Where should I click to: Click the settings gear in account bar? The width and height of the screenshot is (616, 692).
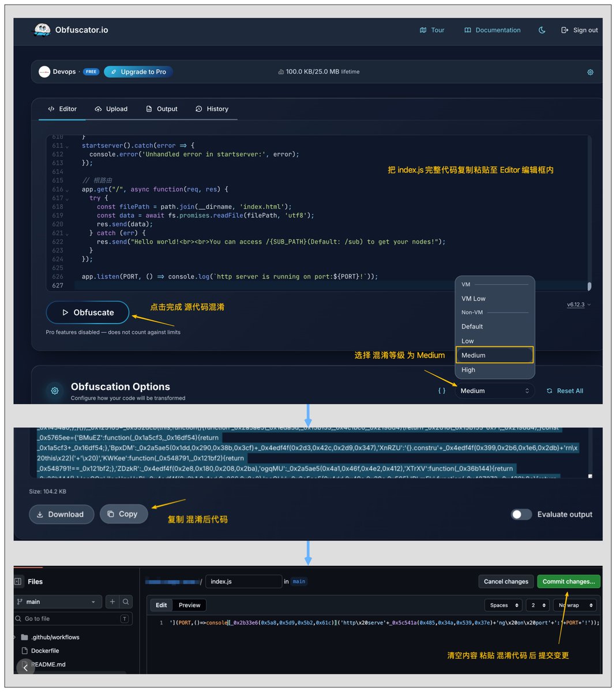(x=590, y=72)
